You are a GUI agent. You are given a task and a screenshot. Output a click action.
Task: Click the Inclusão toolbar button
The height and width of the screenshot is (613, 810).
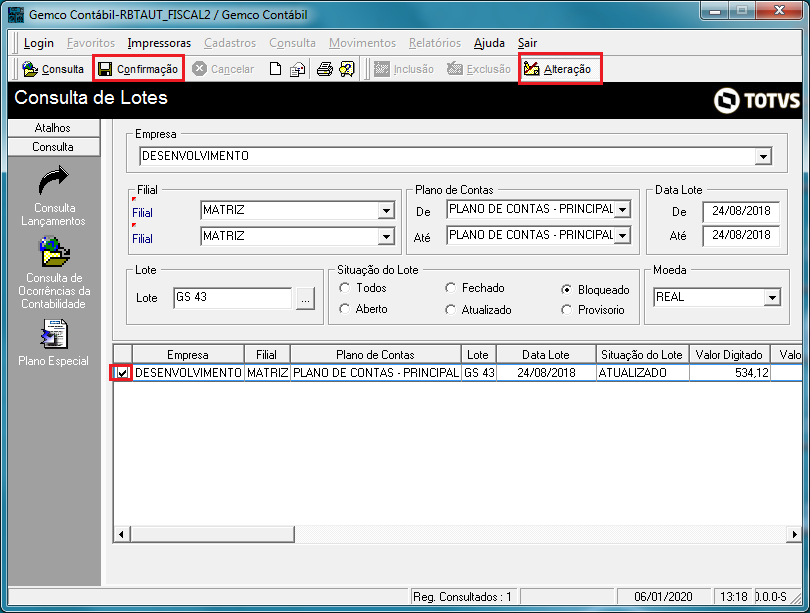[404, 69]
